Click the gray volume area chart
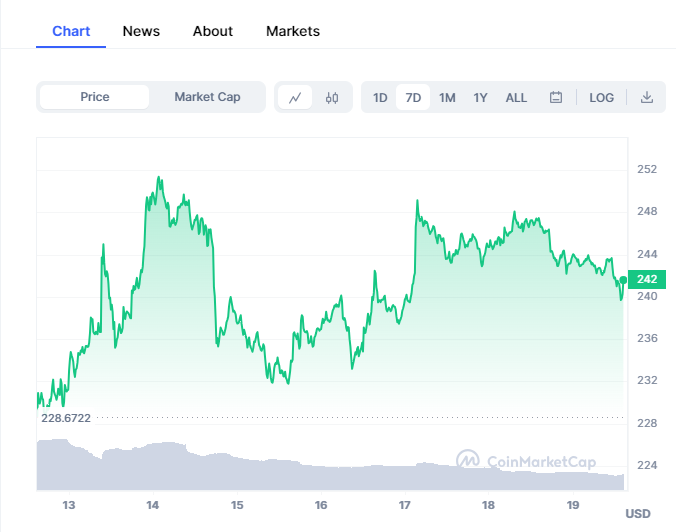This screenshot has height=532, width=676. (330, 474)
